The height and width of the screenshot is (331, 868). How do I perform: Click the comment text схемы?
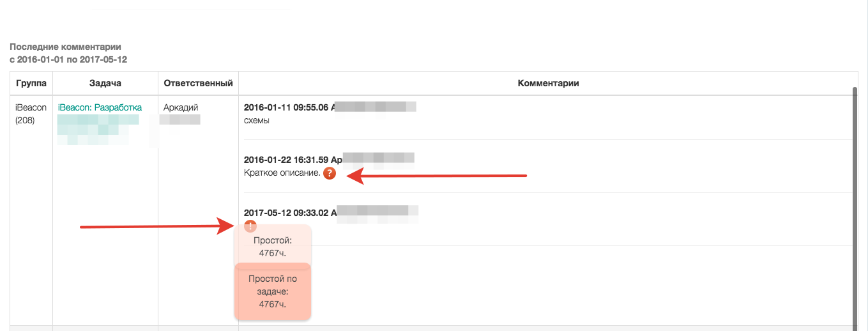pyautogui.click(x=257, y=121)
